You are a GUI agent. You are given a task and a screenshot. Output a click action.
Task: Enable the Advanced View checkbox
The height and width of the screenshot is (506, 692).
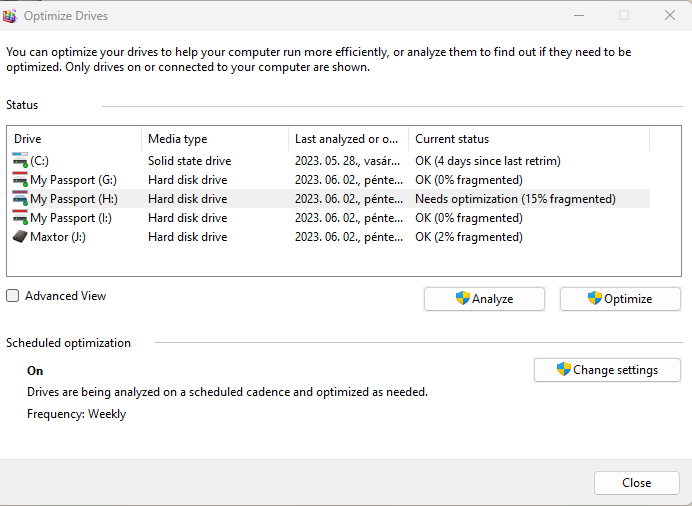[12, 296]
